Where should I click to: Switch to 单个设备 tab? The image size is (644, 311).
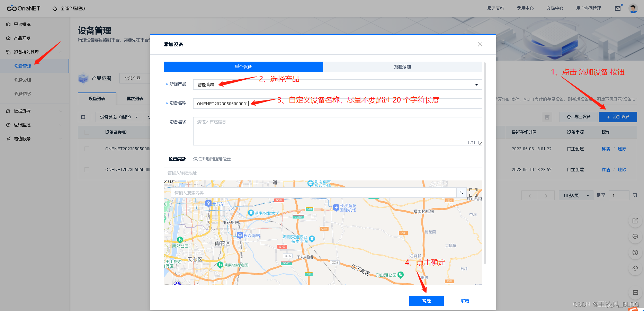(243, 67)
